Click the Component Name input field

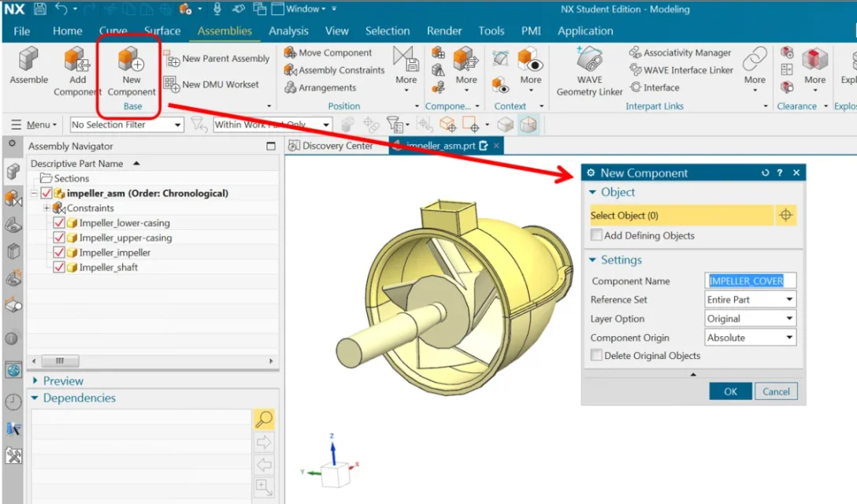click(751, 281)
